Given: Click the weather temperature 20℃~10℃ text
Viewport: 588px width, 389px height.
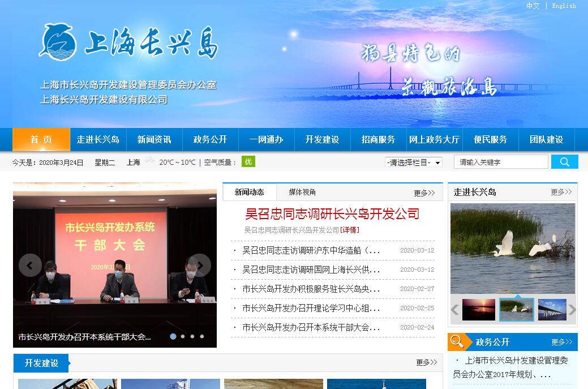Looking at the screenshot, I should (177, 163).
